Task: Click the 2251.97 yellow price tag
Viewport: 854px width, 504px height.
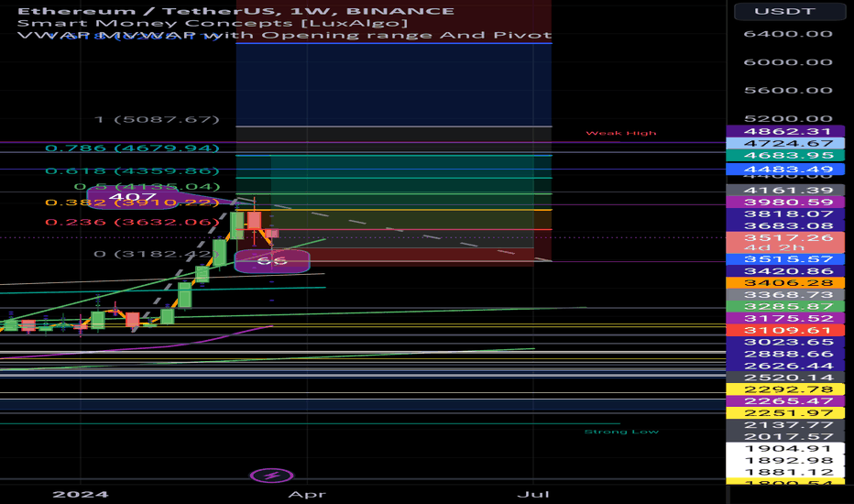Action: tap(786, 413)
